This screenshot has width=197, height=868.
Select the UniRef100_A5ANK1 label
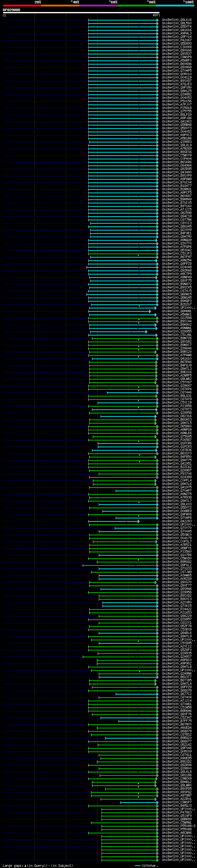177,314
